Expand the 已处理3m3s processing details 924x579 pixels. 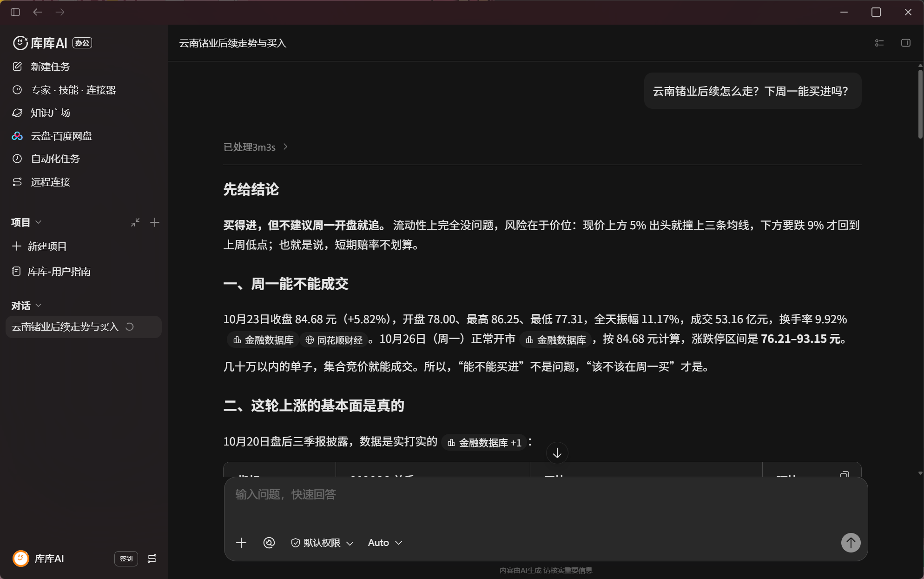(256, 147)
